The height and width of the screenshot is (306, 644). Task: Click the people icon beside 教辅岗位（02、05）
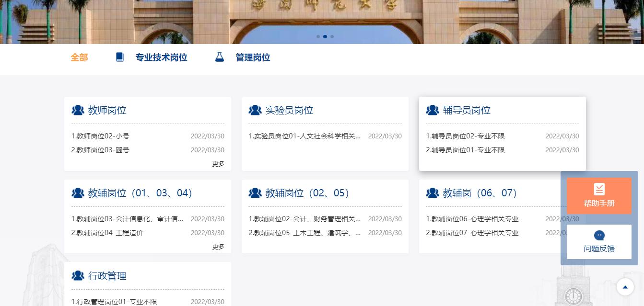(255, 193)
